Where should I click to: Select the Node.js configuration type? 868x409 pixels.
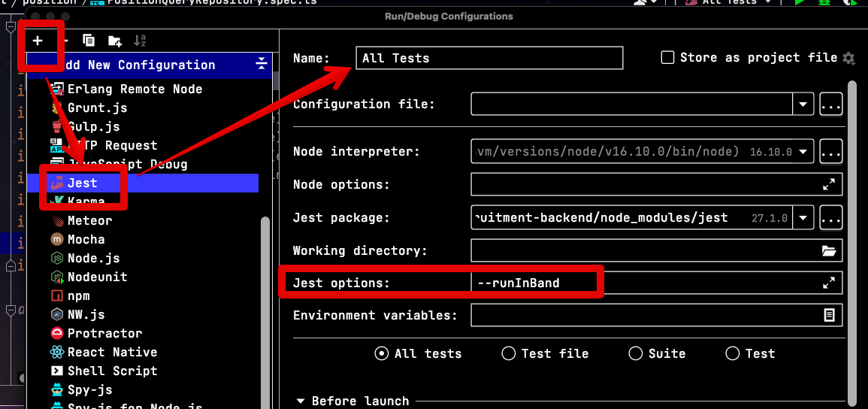(x=85, y=259)
